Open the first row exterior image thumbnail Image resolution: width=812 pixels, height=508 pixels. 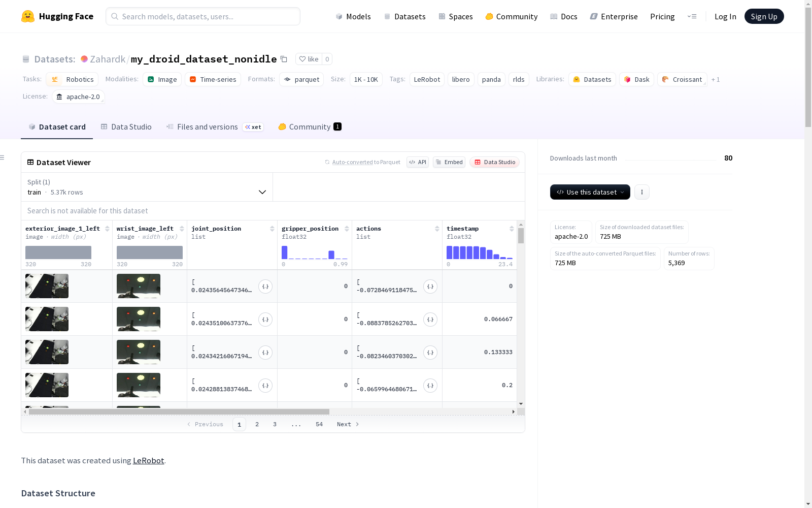(47, 286)
